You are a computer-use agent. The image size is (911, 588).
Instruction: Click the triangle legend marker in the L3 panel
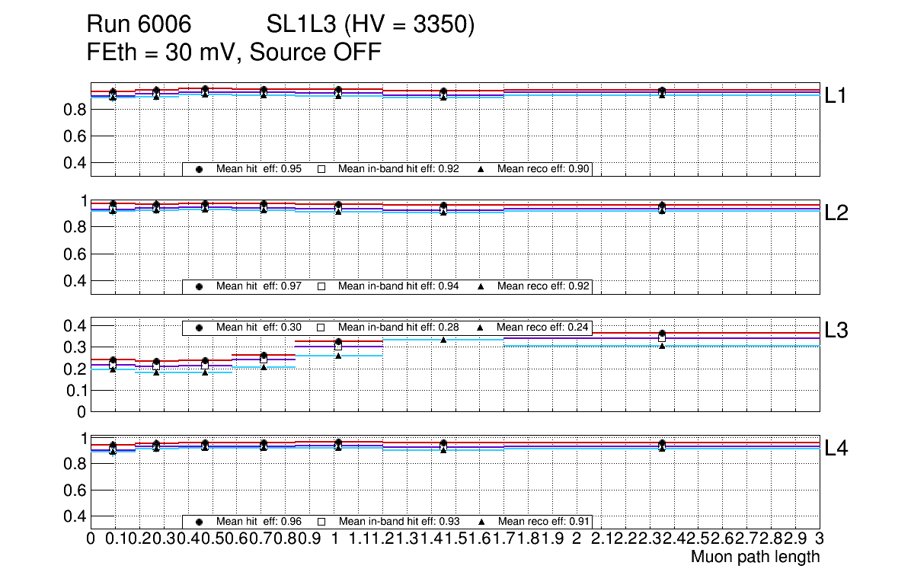click(x=481, y=328)
